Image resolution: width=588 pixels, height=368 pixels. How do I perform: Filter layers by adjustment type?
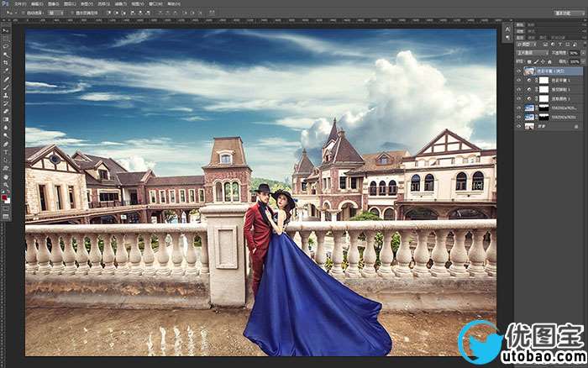(553, 45)
